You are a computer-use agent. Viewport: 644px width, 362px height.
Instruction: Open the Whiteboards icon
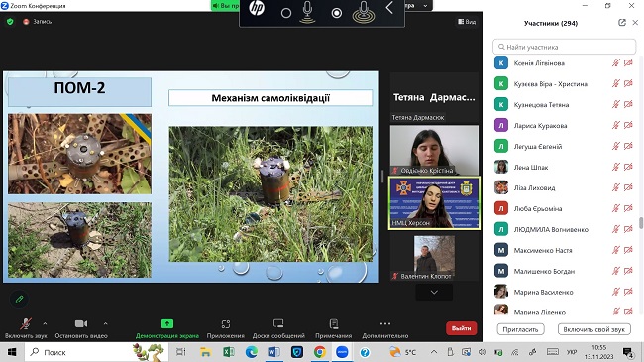(278, 323)
